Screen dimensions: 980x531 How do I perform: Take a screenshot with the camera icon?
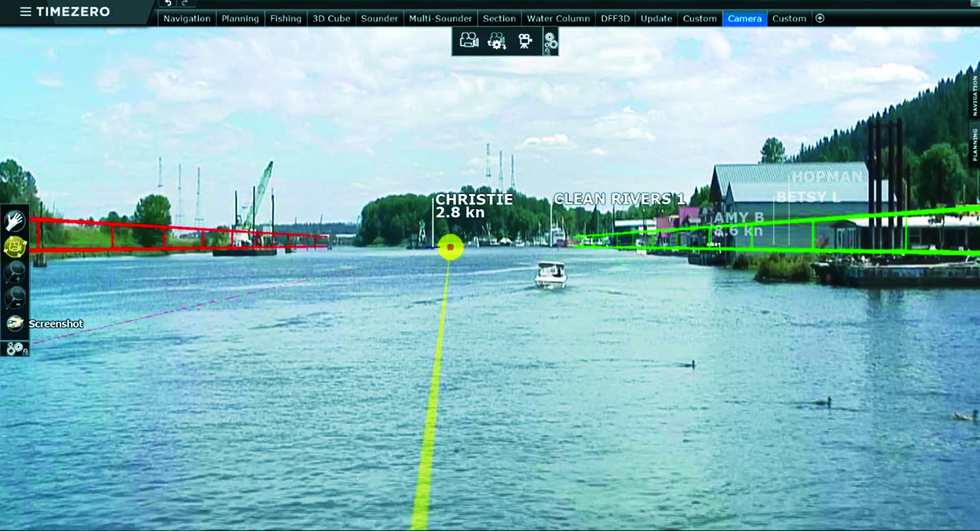15,323
